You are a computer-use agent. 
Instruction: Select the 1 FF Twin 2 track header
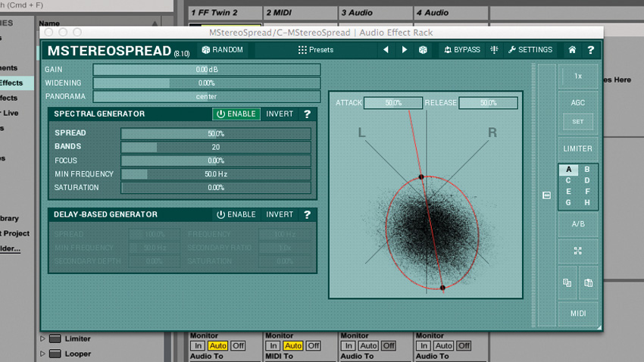225,13
